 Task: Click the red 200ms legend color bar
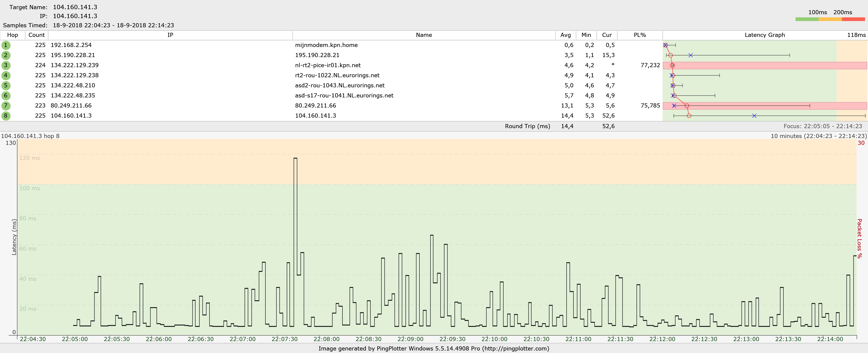point(853,19)
